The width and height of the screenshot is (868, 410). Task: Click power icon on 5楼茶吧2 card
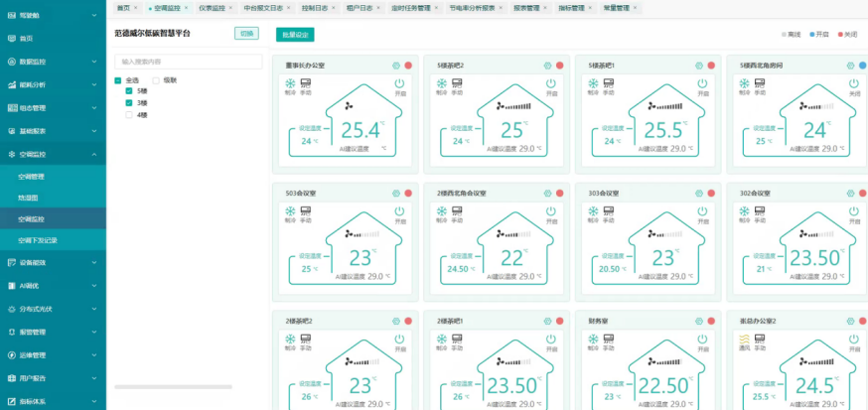pyautogui.click(x=550, y=83)
